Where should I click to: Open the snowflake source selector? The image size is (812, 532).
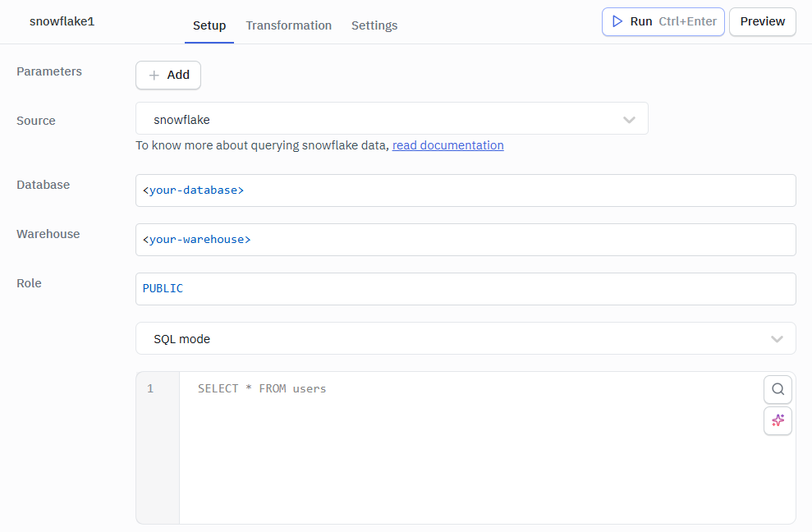392,118
